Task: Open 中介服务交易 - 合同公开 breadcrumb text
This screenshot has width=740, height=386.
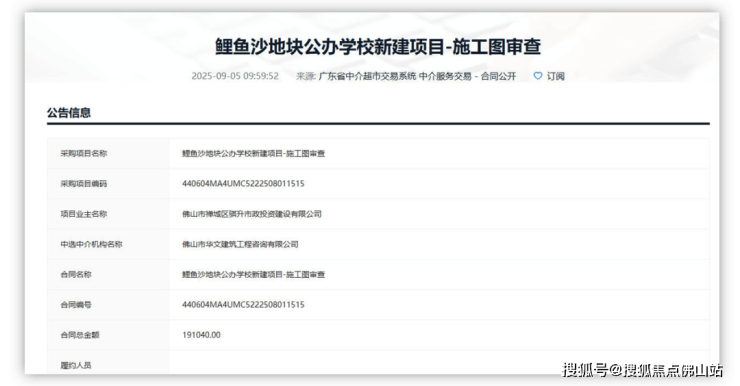Action: 467,76
